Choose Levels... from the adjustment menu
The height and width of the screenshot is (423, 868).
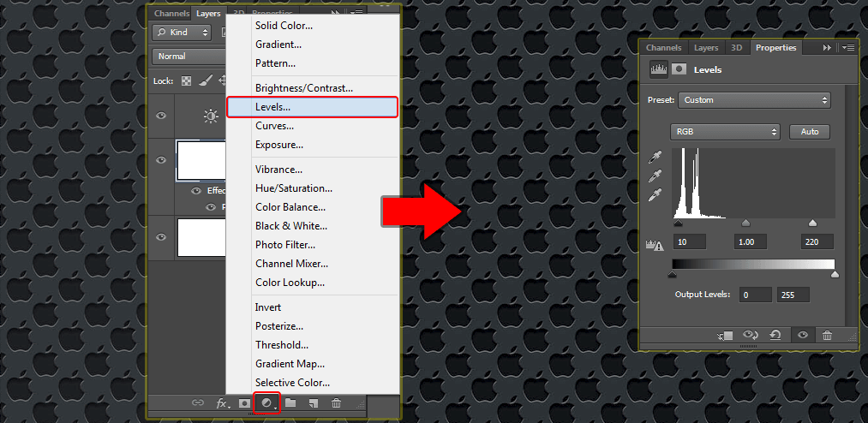[312, 107]
